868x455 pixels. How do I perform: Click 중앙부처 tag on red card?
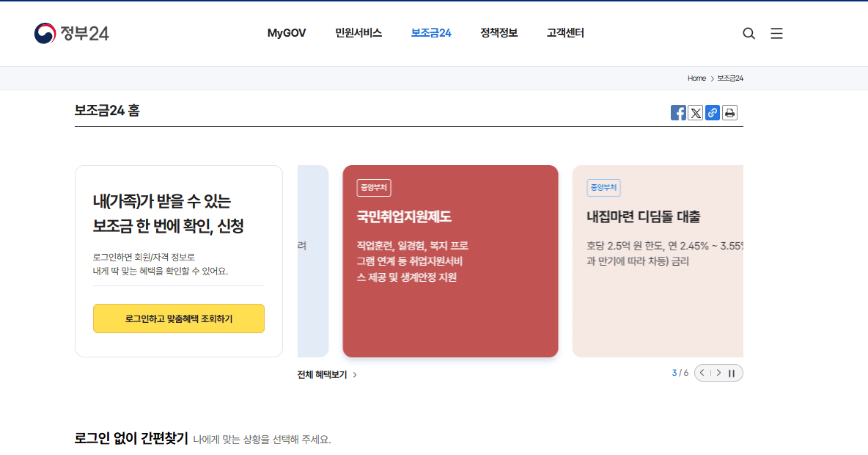(x=374, y=188)
